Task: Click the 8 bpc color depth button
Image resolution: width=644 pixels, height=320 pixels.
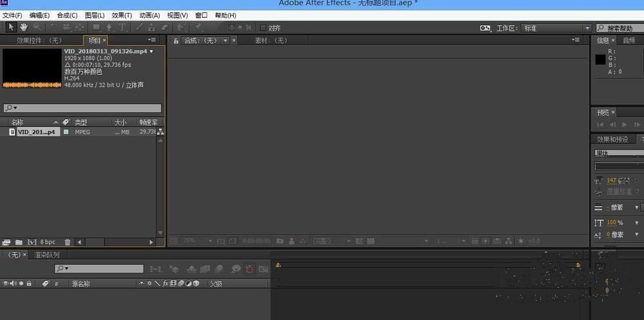Action: pyautogui.click(x=48, y=242)
